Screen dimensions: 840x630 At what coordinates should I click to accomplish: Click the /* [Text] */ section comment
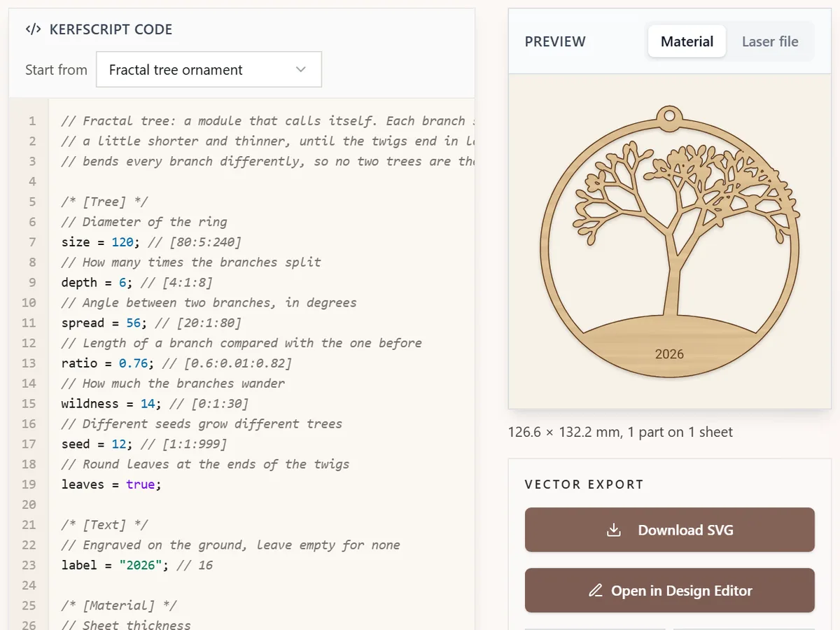point(104,525)
